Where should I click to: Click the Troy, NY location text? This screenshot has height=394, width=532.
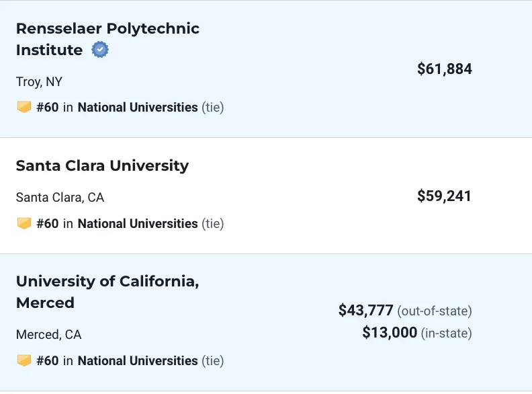point(39,82)
